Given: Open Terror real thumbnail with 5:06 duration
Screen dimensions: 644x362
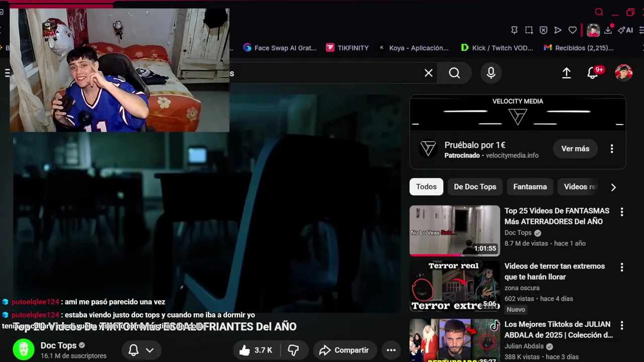Looking at the screenshot, I should 455,286.
